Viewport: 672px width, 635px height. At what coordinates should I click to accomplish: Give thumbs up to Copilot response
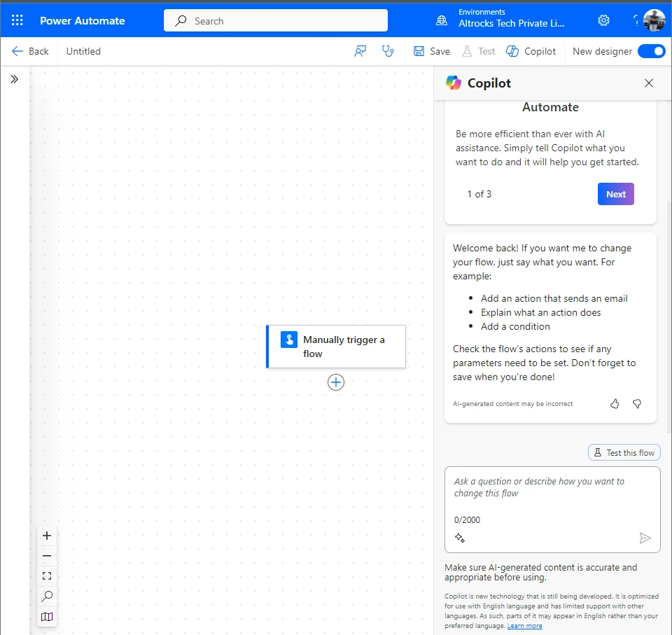click(615, 404)
